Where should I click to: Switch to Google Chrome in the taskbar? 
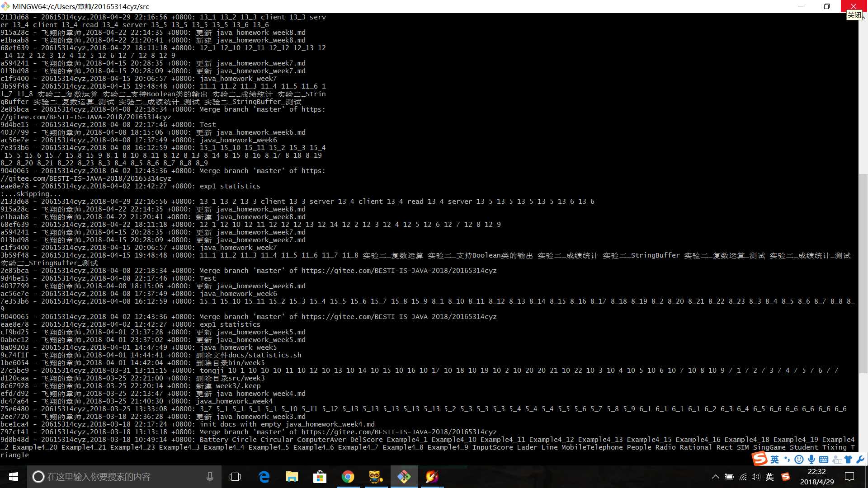pyautogui.click(x=348, y=477)
